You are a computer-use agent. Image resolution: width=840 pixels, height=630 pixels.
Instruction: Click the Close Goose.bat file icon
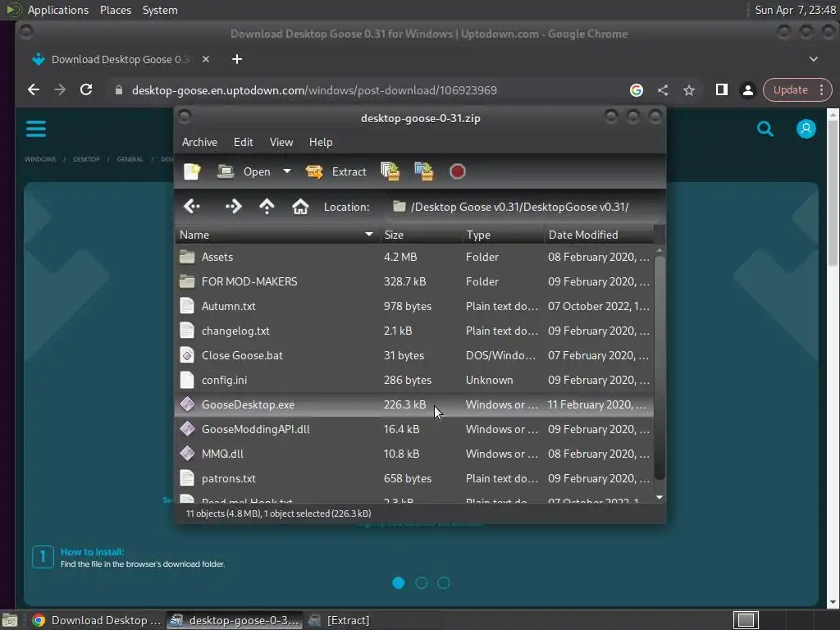[187, 355]
